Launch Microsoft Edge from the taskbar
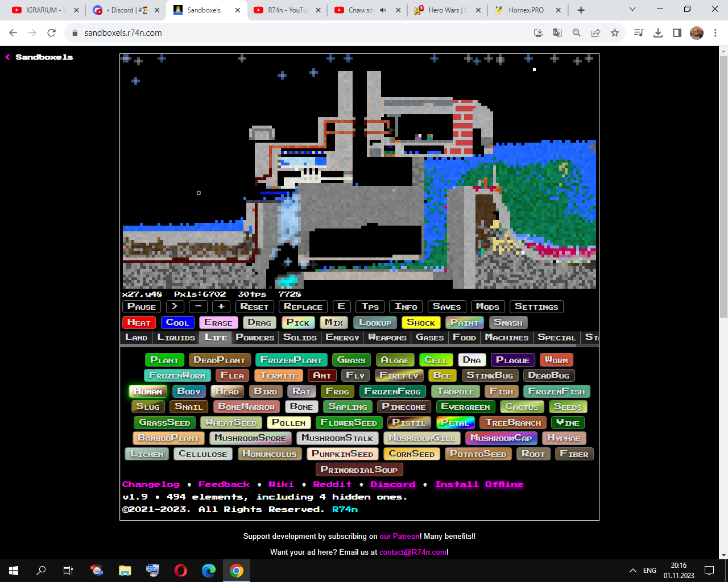The width and height of the screenshot is (728, 582). click(209, 571)
